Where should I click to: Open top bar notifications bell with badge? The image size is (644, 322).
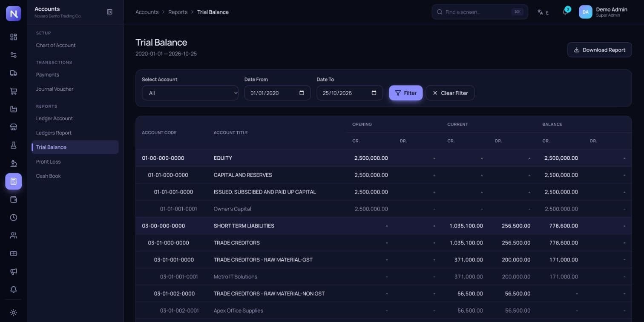(x=565, y=12)
